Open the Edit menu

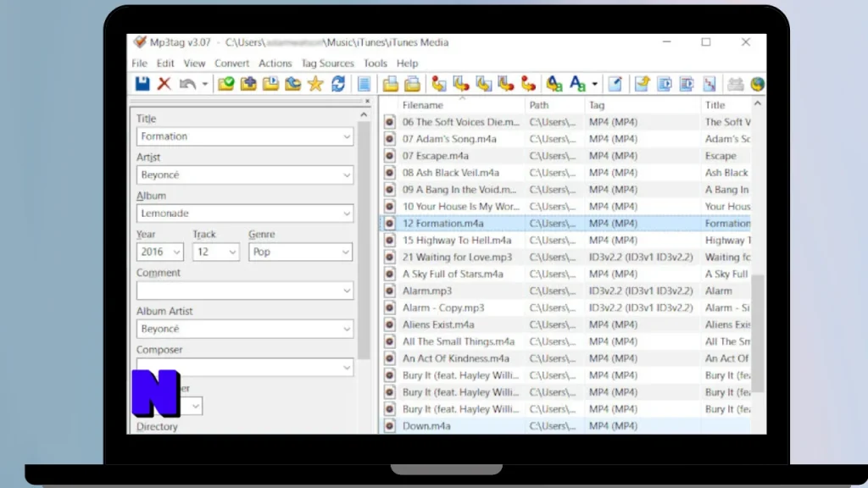165,63
